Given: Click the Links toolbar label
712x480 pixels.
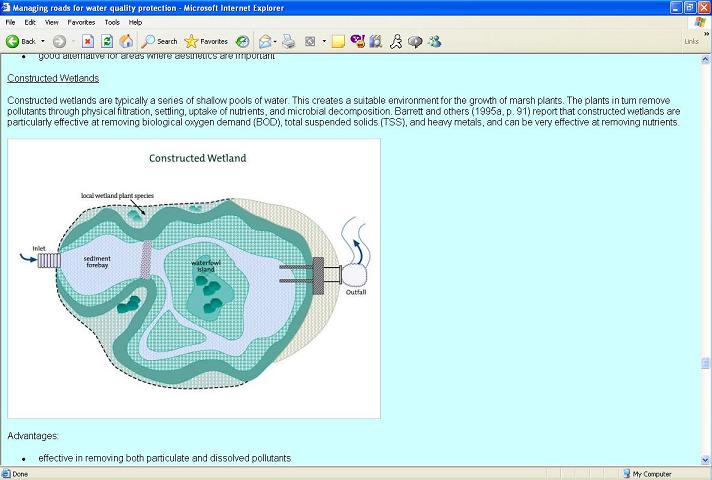Looking at the screenshot, I should pyautogui.click(x=692, y=41).
